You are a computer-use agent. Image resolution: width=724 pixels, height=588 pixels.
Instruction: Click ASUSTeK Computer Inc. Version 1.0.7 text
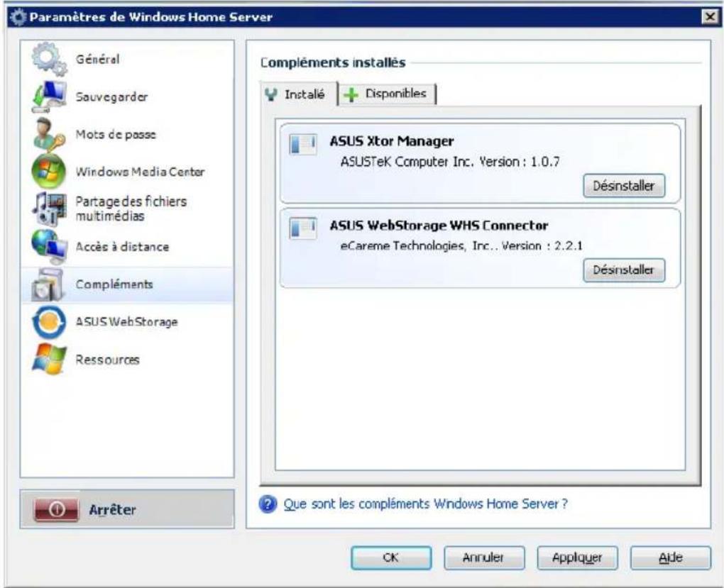point(450,162)
